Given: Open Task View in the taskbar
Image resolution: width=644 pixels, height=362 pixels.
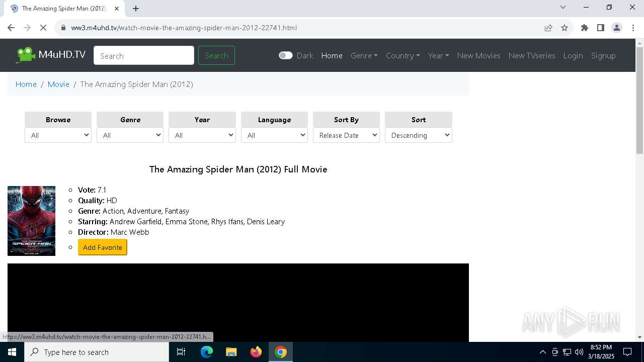Looking at the screenshot, I should pyautogui.click(x=181, y=352).
